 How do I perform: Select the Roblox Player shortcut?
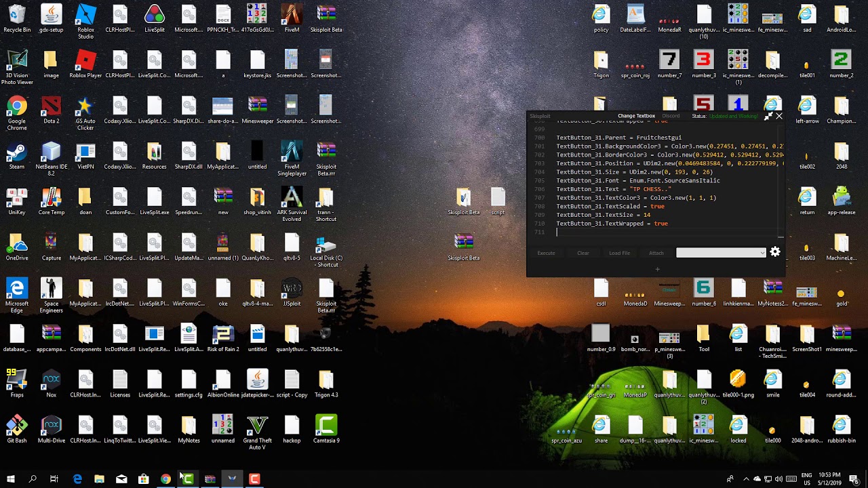pos(85,64)
